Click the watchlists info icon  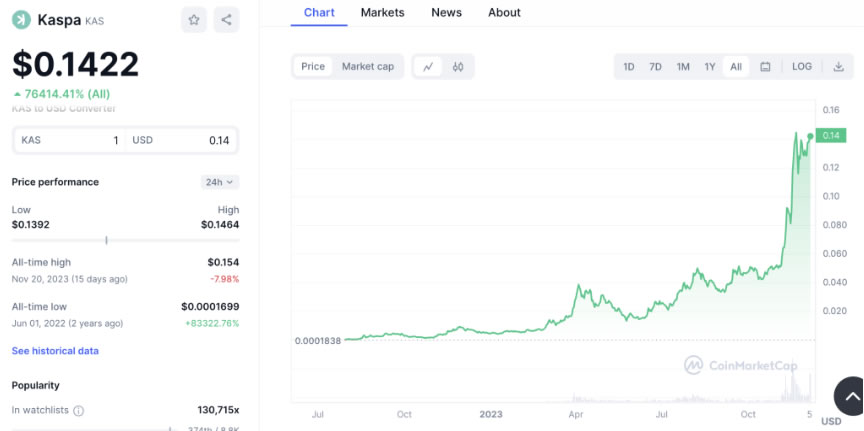(x=79, y=411)
